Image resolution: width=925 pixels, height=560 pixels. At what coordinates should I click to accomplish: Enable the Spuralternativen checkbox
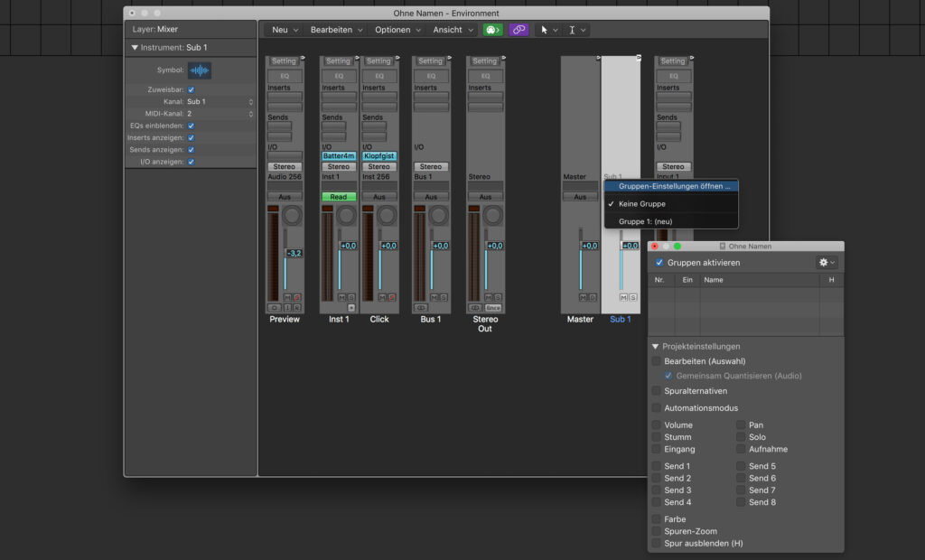[x=656, y=390]
